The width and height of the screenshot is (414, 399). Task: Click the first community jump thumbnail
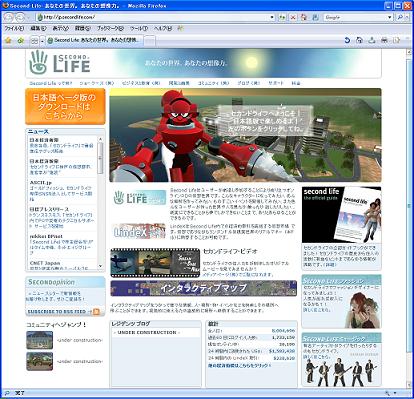pyautogui.click(x=40, y=340)
